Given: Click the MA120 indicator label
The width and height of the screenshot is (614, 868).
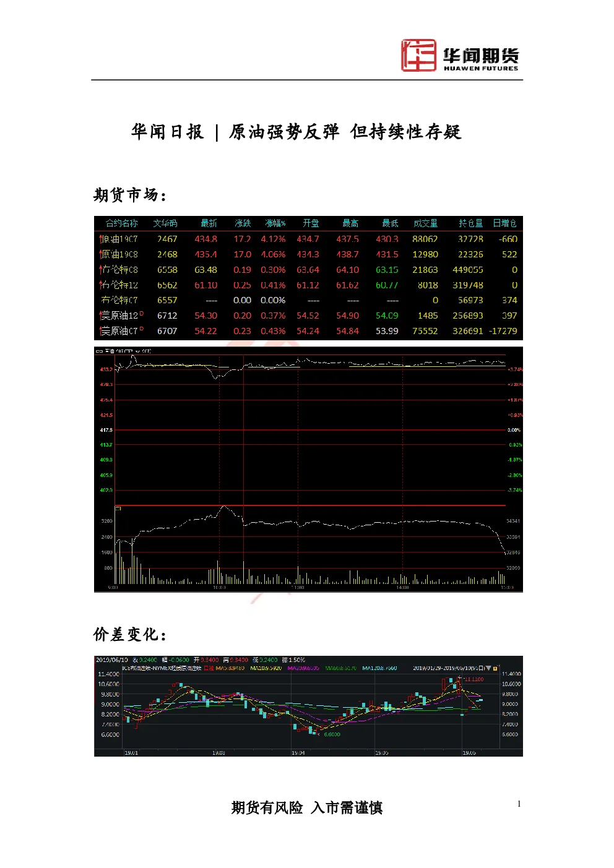Looking at the screenshot, I should click(379, 668).
